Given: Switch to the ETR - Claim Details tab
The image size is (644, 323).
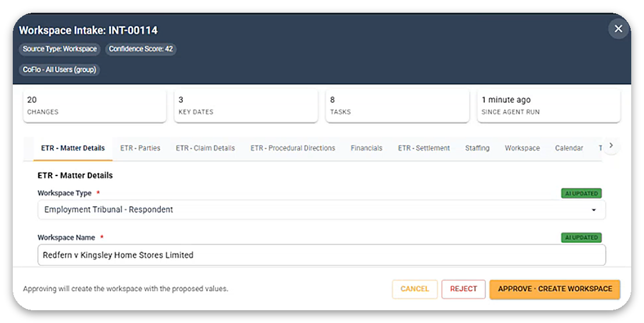Looking at the screenshot, I should [x=206, y=148].
